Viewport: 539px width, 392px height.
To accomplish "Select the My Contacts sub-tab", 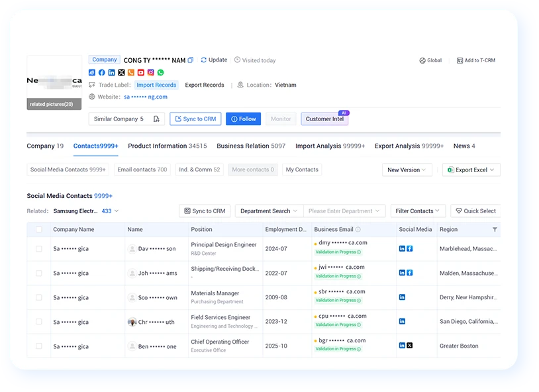I will pyautogui.click(x=302, y=170).
